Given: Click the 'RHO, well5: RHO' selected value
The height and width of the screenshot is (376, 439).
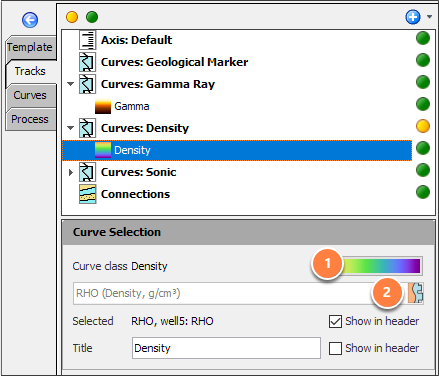Looking at the screenshot, I should click(172, 321).
